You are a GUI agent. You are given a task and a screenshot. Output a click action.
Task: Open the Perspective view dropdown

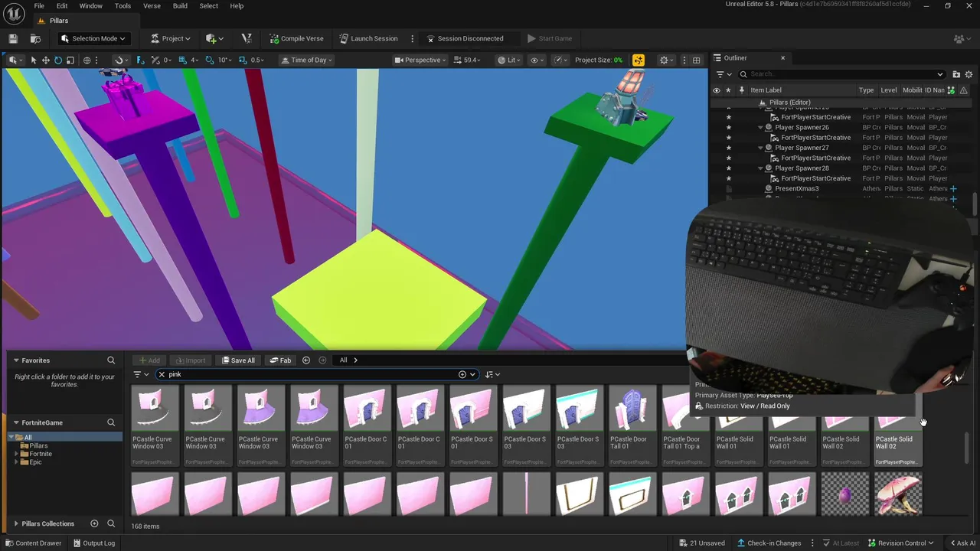420,60
